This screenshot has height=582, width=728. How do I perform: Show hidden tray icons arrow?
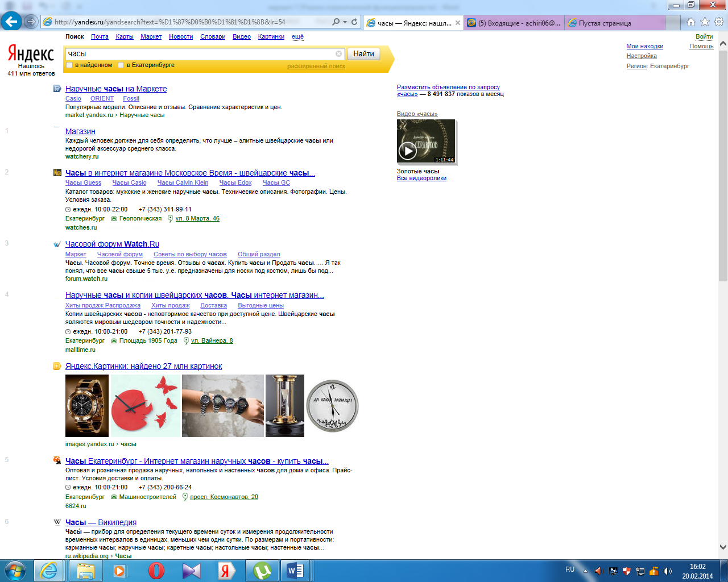585,571
